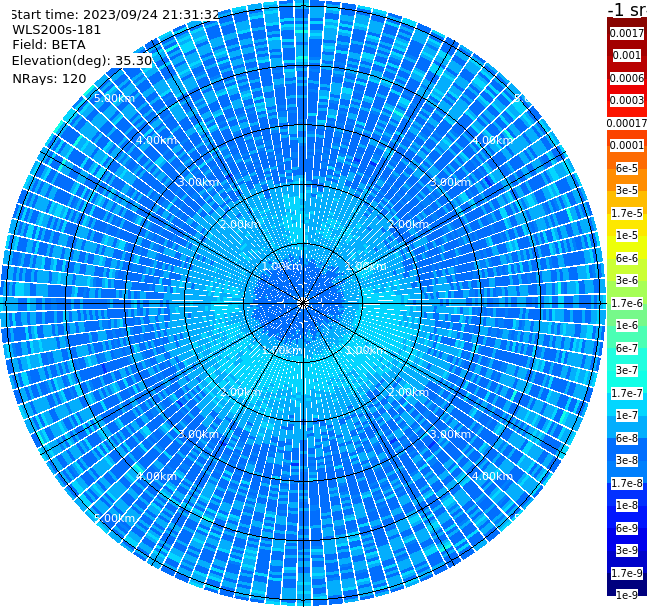The width and height of the screenshot is (647, 607).
Task: Select the lower-left 2.00km range label
Action: [241, 392]
